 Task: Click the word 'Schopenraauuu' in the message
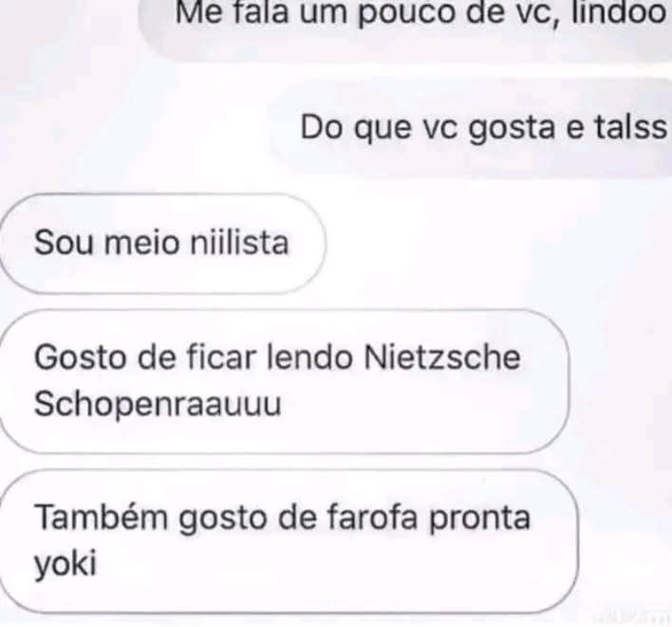(x=158, y=403)
